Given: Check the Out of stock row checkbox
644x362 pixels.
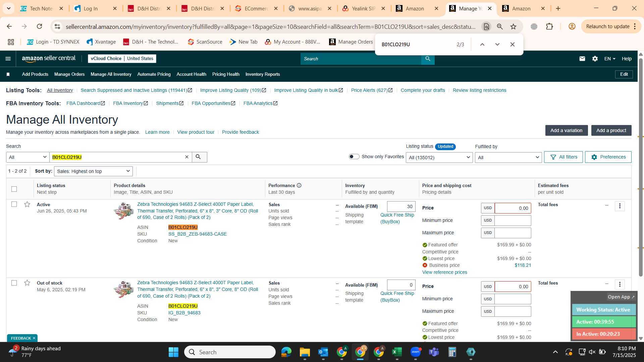Looking at the screenshot, I should tap(14, 283).
